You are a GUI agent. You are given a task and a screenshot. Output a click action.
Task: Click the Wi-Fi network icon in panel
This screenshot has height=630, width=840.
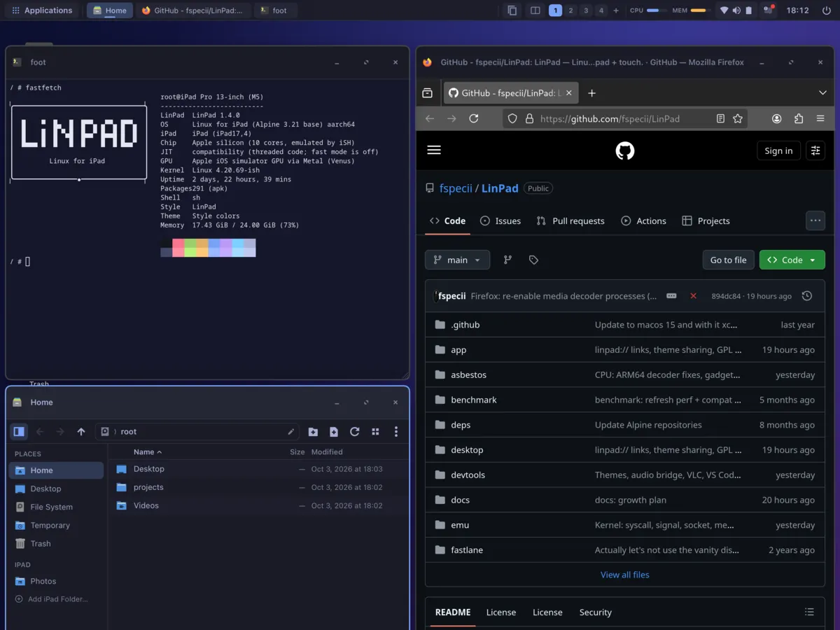point(724,10)
